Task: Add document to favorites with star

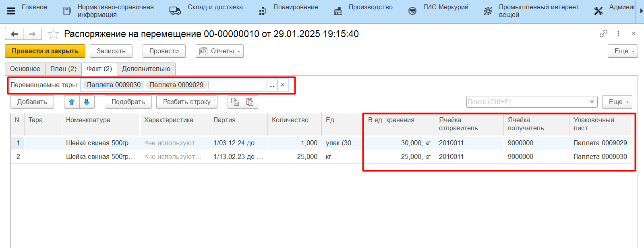Action: click(53, 34)
